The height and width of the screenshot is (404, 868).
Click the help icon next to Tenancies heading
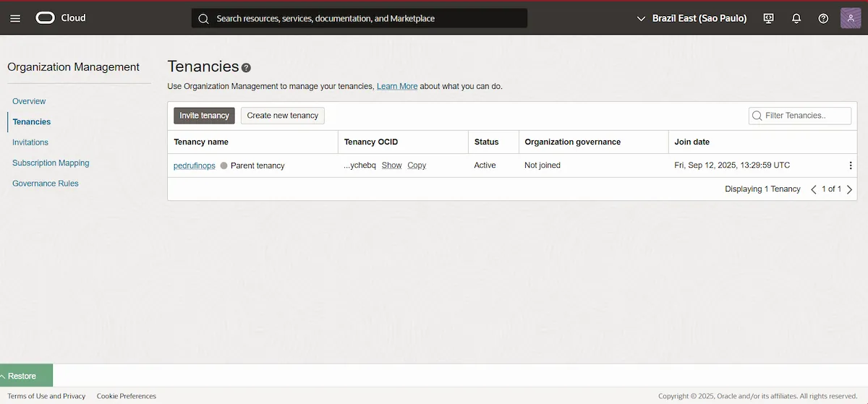[246, 67]
